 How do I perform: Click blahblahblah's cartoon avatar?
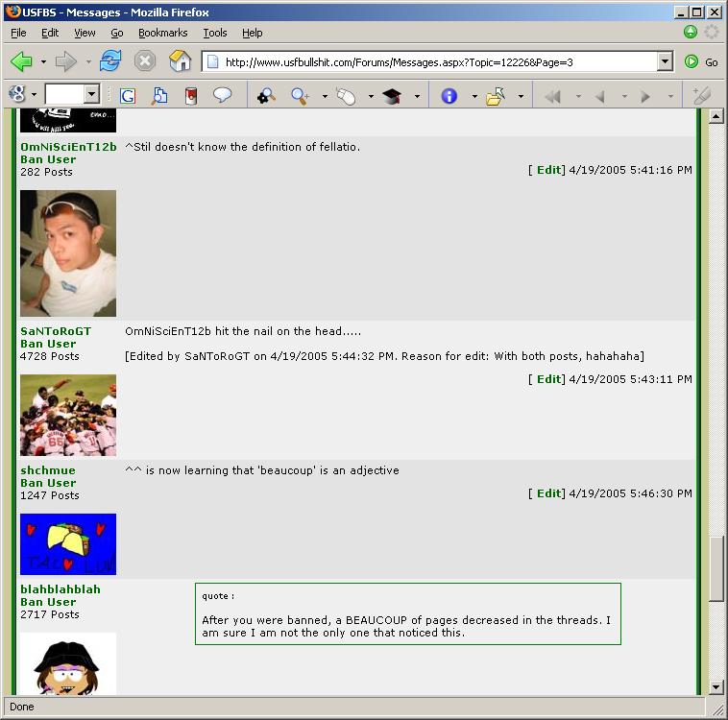68,663
